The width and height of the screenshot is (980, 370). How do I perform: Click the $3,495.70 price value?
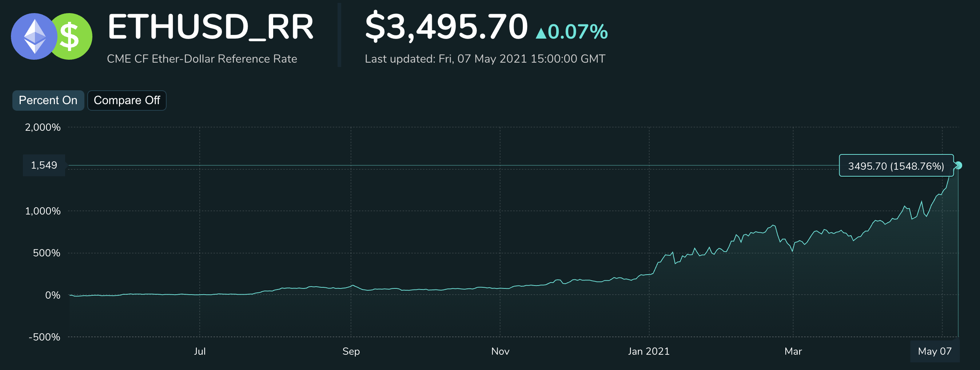pos(447,27)
